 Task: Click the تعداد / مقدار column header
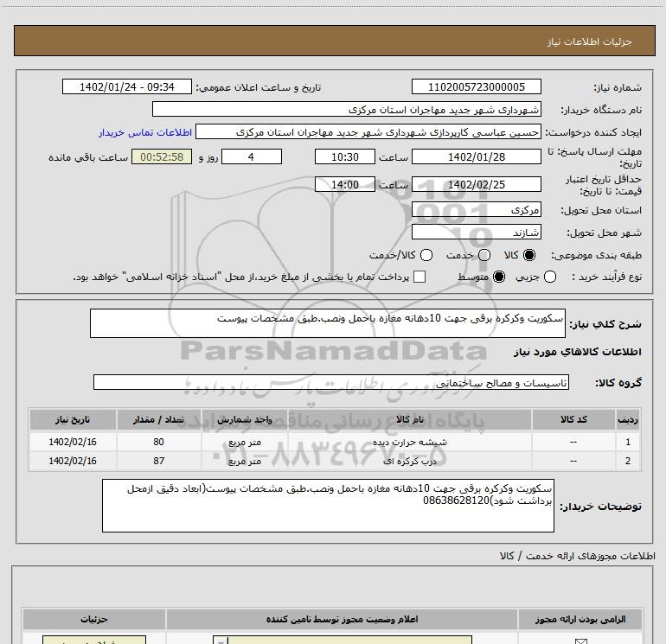pos(158,419)
